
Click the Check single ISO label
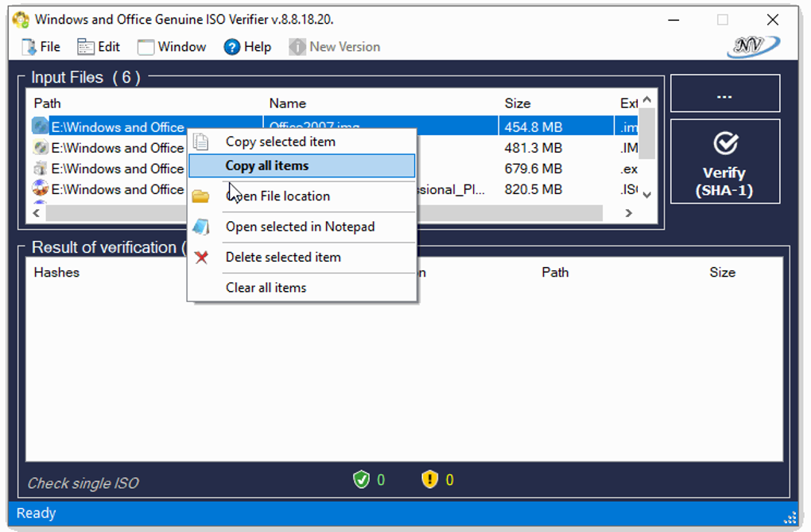[83, 483]
